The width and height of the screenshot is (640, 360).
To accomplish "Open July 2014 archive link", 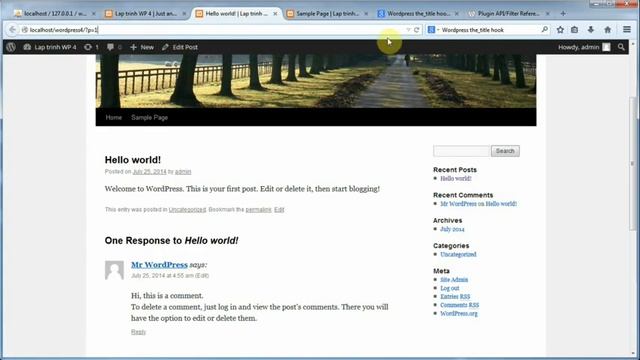I will coord(452,229).
